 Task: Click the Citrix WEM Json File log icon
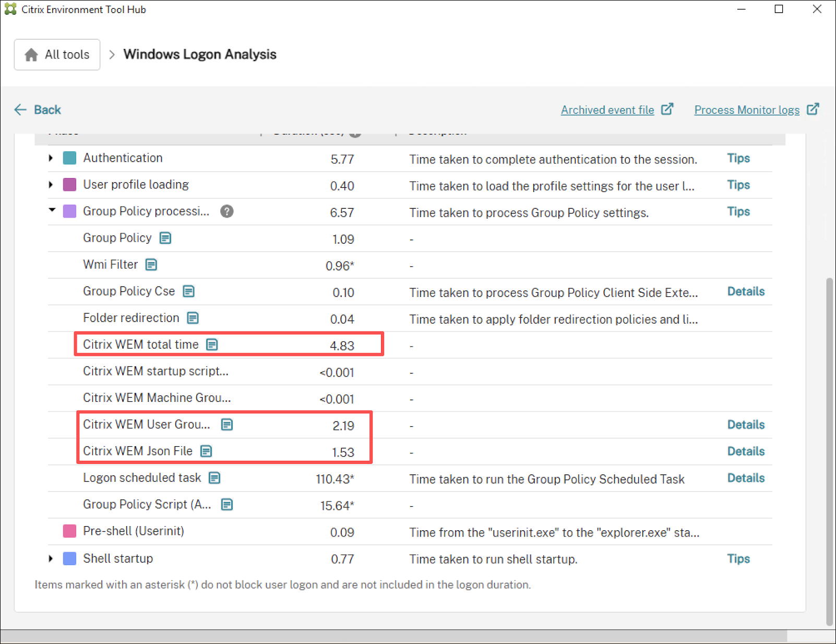coord(206,451)
